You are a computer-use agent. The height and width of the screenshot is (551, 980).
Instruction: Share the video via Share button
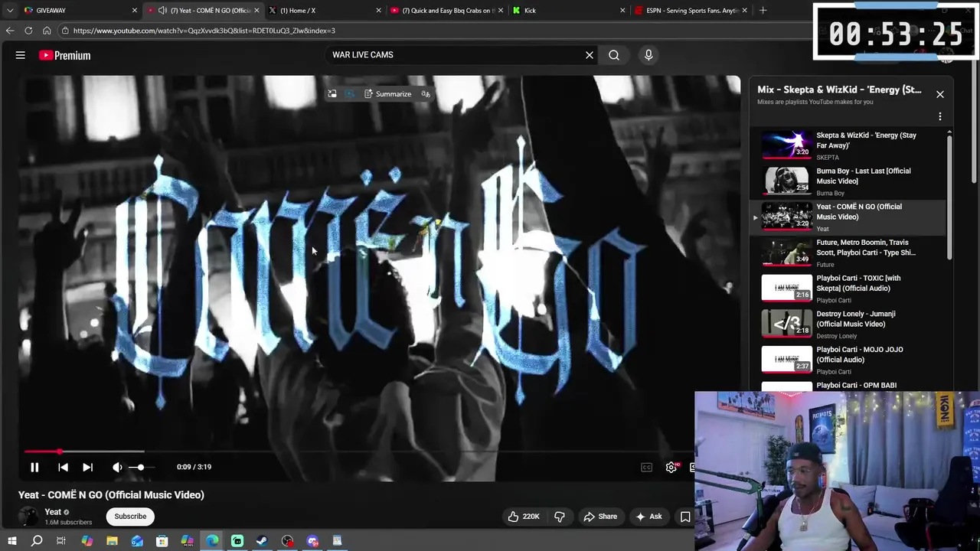click(x=600, y=517)
